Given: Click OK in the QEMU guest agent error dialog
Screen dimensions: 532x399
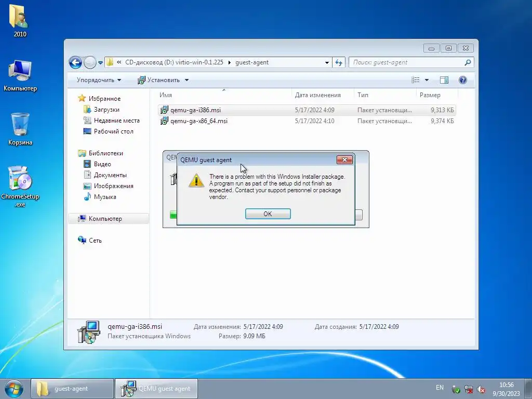Looking at the screenshot, I should [268, 214].
